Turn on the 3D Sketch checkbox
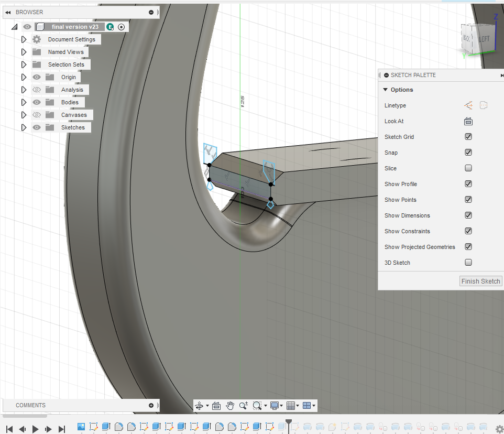 tap(468, 263)
